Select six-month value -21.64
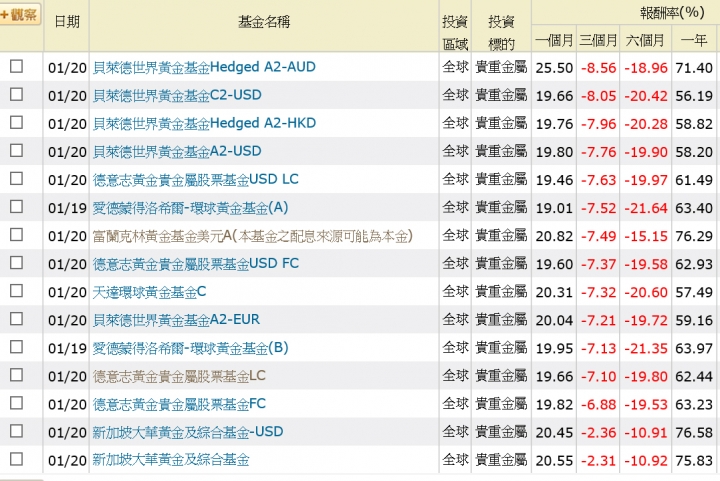The height and width of the screenshot is (481, 720). click(646, 208)
